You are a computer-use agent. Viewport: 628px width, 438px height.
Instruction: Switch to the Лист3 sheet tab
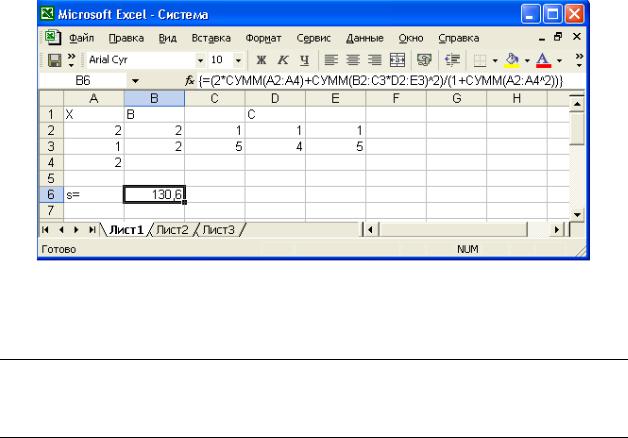(219, 230)
